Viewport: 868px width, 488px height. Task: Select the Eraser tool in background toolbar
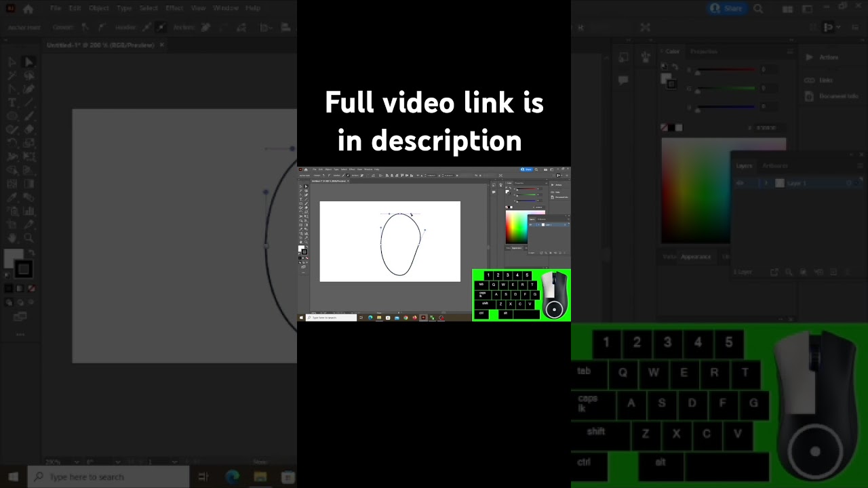(28, 129)
